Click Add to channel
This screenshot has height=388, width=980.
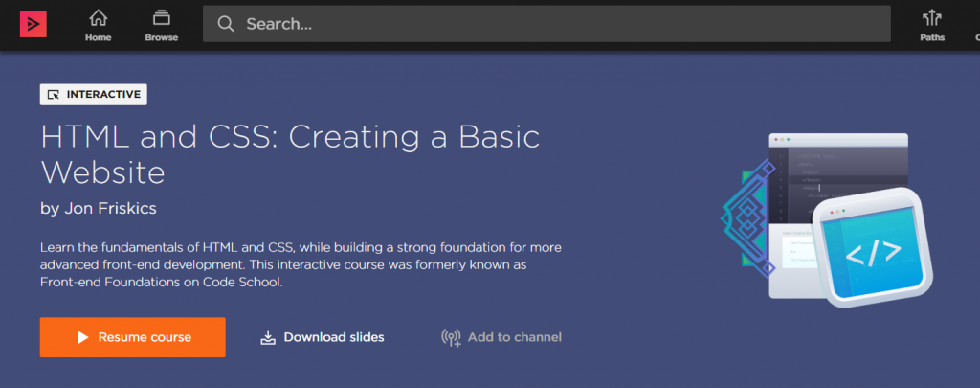501,337
